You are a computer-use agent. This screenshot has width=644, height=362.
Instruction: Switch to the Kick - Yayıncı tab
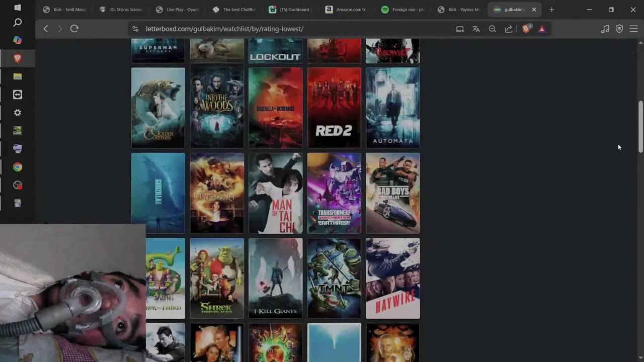click(x=460, y=10)
